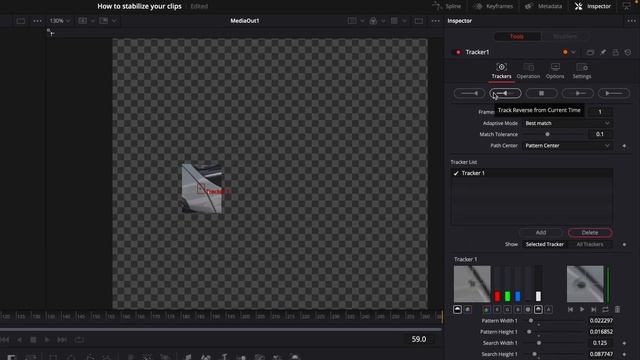Open the Options tab in Inspector
This screenshot has height=360, width=640.
[555, 71]
